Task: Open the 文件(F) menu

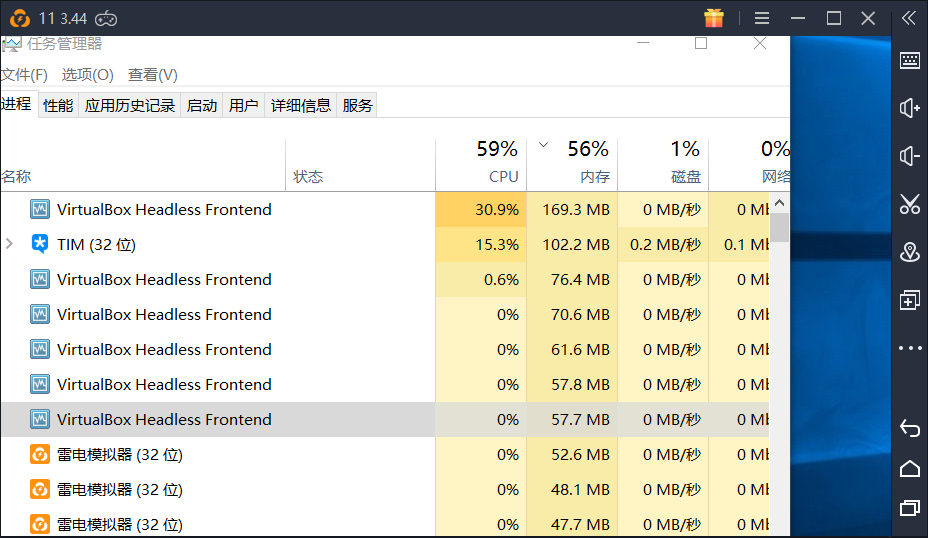Action: coord(24,75)
